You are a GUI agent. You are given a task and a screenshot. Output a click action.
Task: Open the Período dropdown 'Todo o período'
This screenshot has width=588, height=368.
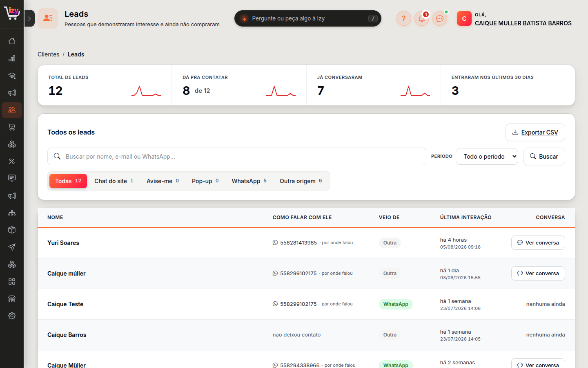click(x=487, y=156)
